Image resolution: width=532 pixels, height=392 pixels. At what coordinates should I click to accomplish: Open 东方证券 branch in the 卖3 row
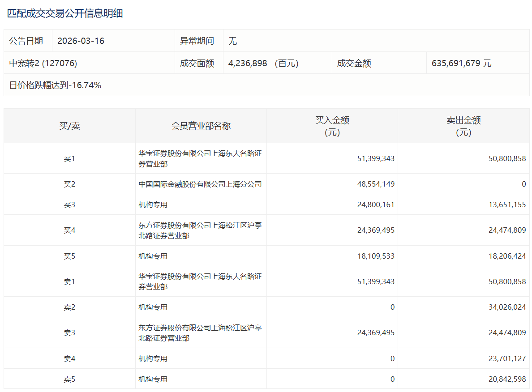pyautogui.click(x=200, y=332)
